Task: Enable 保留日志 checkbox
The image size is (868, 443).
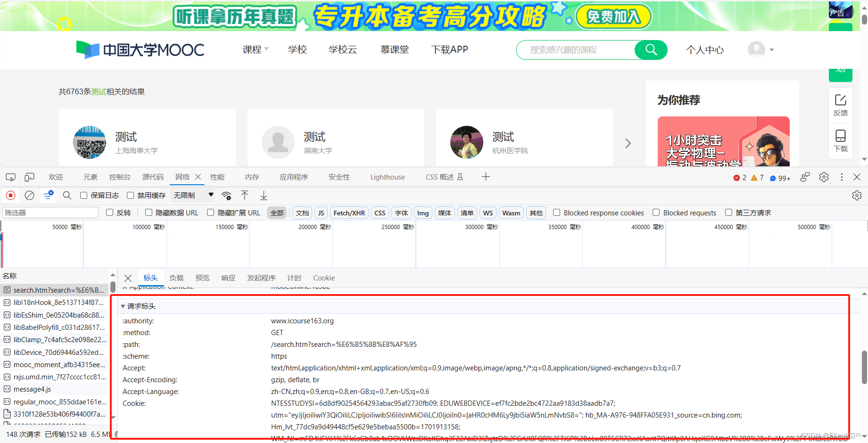Action: (x=83, y=195)
